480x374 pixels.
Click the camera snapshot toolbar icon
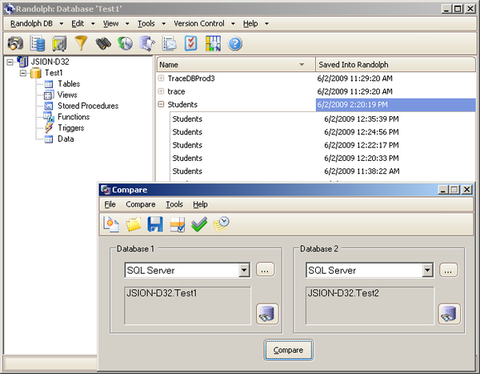[15, 43]
